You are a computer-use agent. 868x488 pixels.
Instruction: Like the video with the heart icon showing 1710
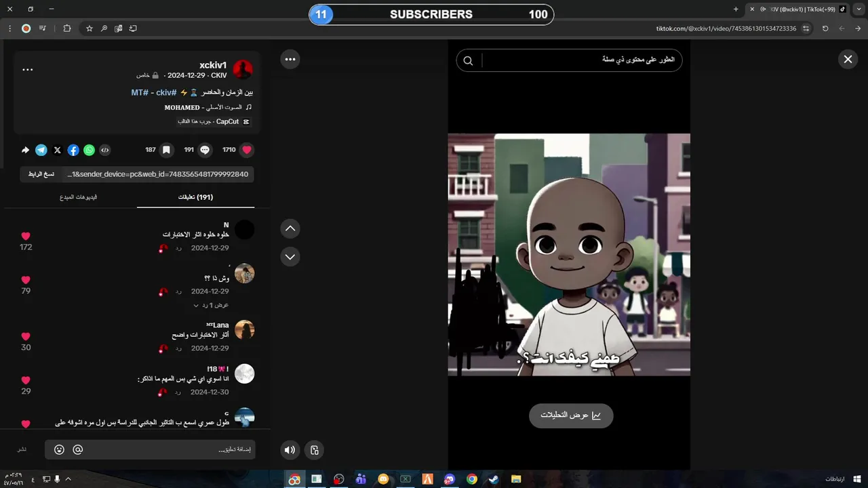point(247,150)
